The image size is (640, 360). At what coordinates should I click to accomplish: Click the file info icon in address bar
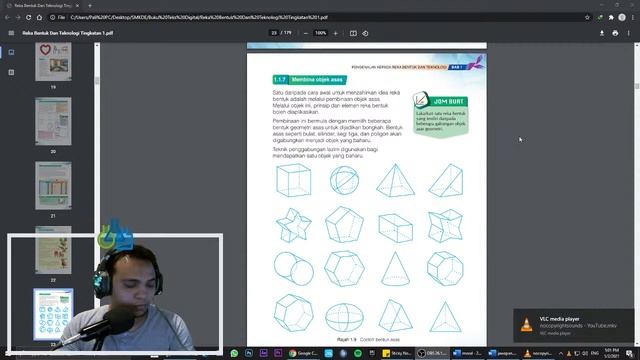[53, 17]
